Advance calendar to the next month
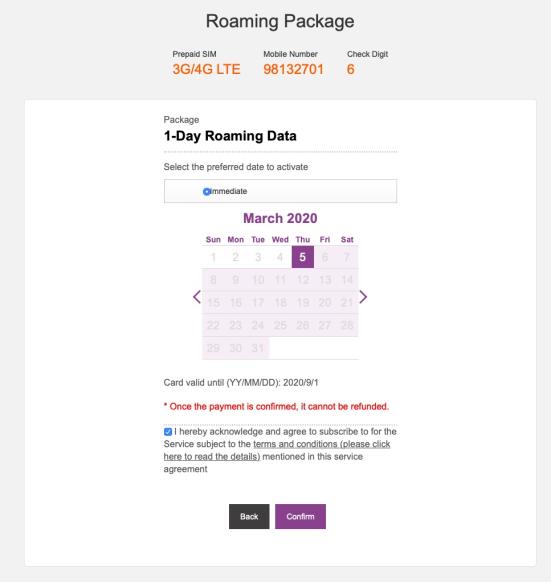Screen dimensions: 551x582 click(x=363, y=297)
